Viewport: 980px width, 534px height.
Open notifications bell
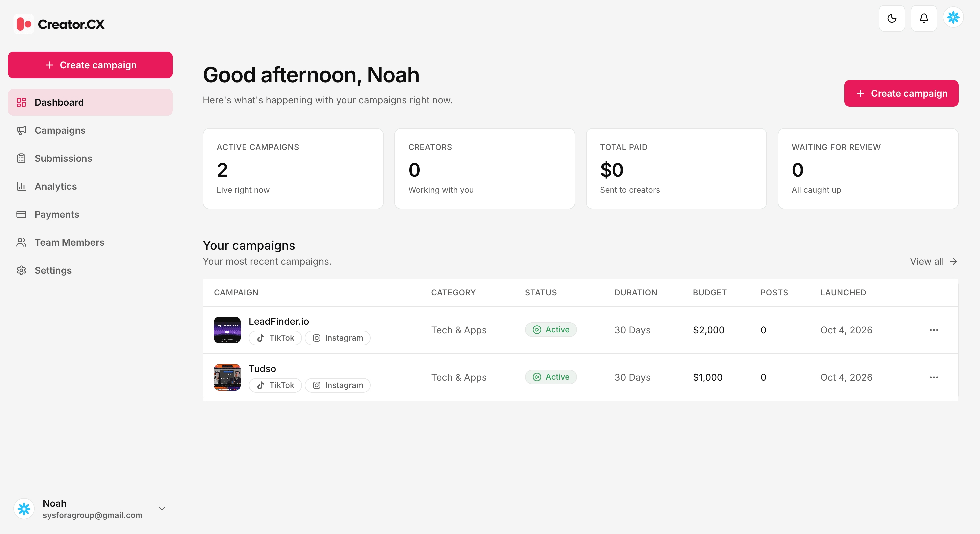pos(924,18)
